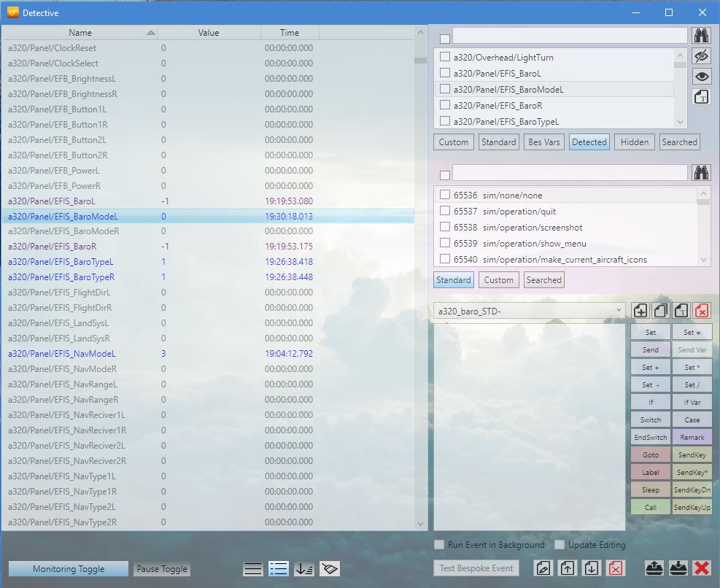
Task: Click the SendKey command button
Action: [x=692, y=454]
